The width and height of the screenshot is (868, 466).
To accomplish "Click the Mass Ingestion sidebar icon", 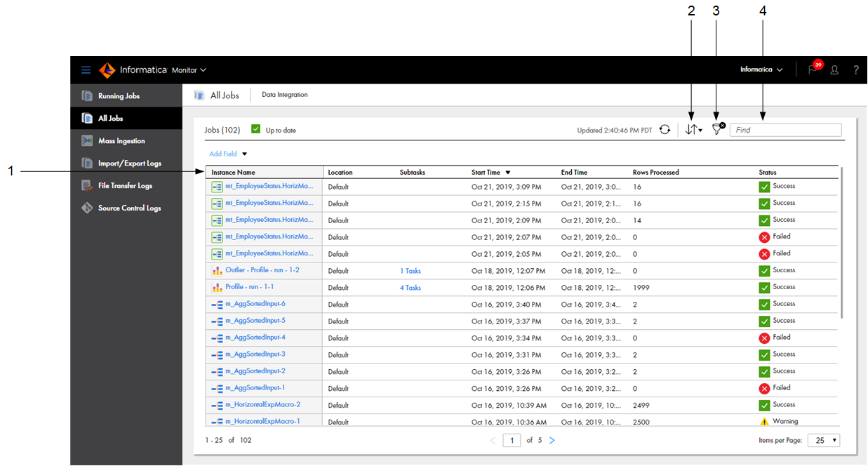I will coord(87,140).
